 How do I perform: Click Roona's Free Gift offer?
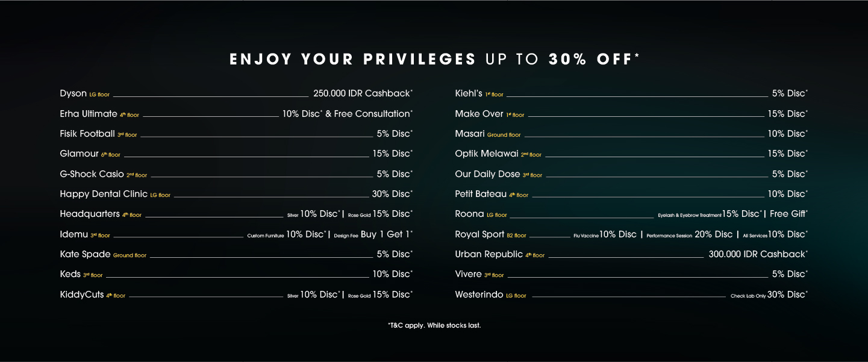pyautogui.click(x=788, y=214)
